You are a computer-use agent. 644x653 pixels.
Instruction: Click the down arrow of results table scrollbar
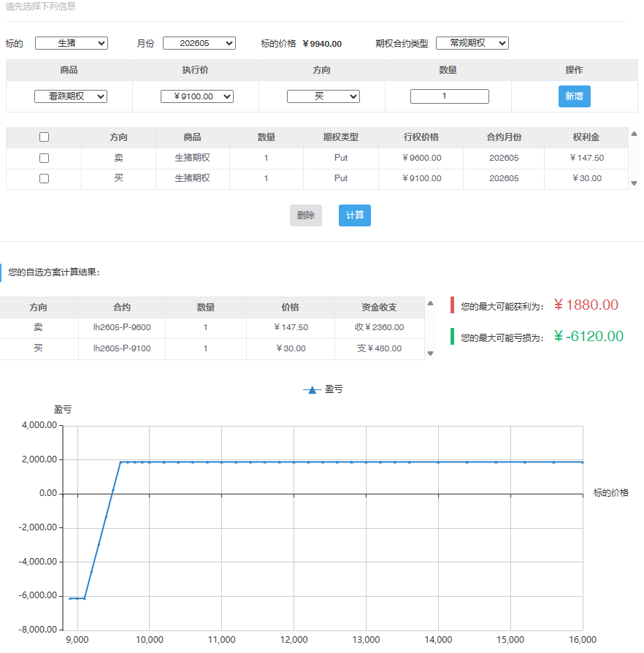click(x=430, y=354)
